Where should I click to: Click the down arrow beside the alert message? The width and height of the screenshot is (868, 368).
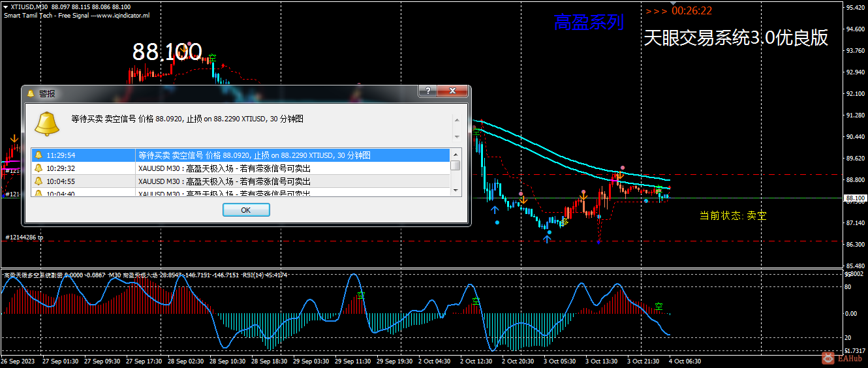point(457,136)
